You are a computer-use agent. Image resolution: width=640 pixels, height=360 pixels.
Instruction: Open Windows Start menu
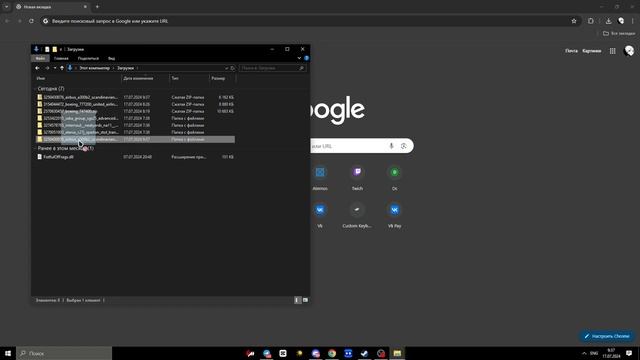(x=8, y=353)
